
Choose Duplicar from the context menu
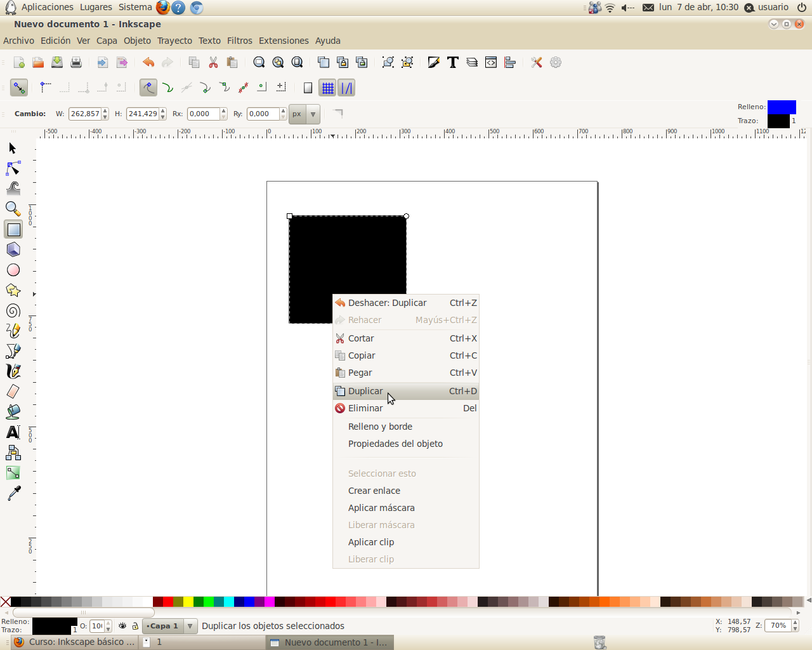[365, 391]
